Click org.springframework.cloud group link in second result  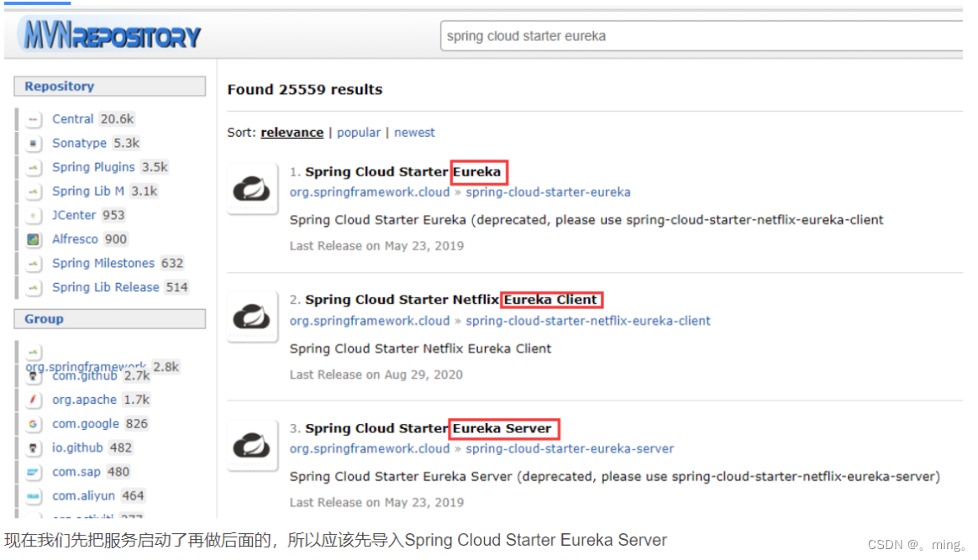(369, 321)
